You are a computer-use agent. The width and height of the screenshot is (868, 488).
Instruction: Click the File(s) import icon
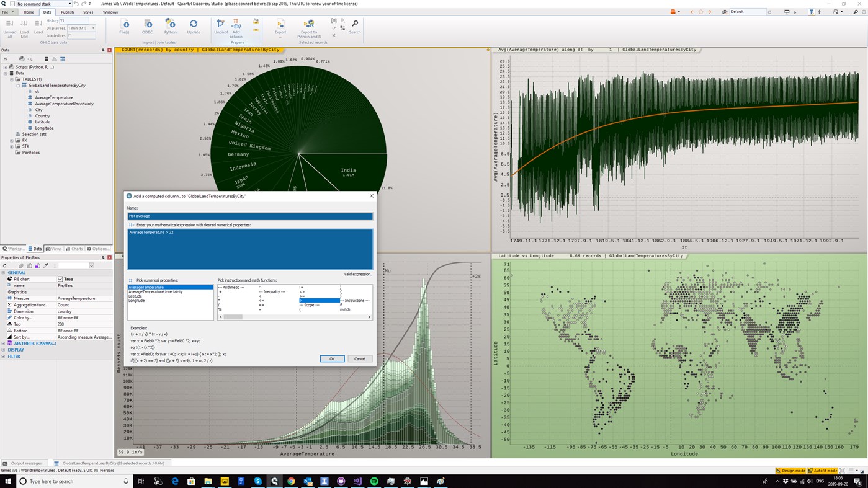click(123, 26)
